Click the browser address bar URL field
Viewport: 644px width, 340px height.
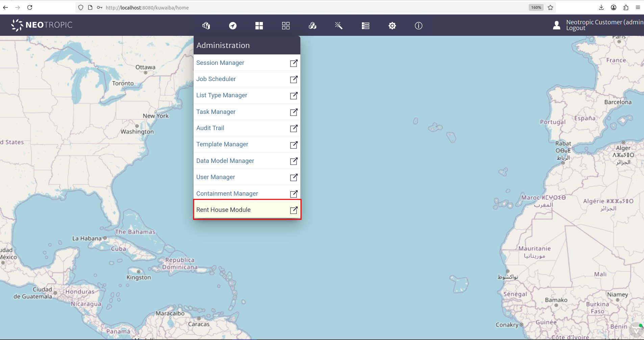(304, 7)
